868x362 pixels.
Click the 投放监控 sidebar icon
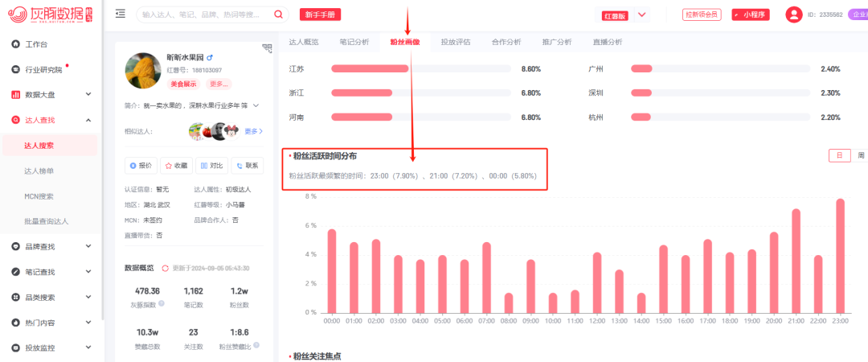coord(15,348)
